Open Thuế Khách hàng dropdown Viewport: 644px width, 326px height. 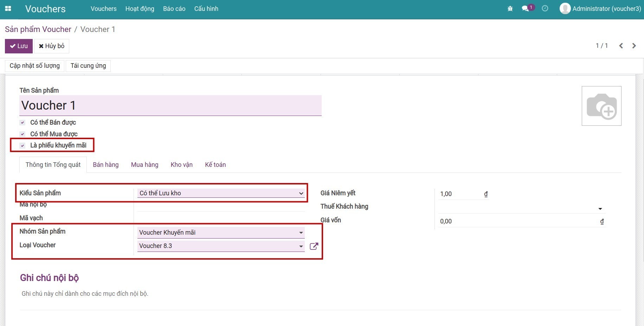click(x=521, y=209)
